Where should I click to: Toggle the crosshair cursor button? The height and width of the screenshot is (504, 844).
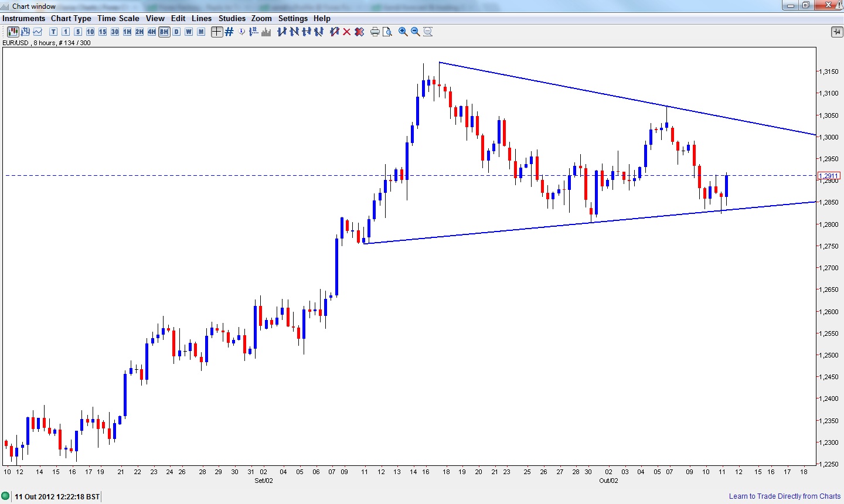click(x=217, y=32)
